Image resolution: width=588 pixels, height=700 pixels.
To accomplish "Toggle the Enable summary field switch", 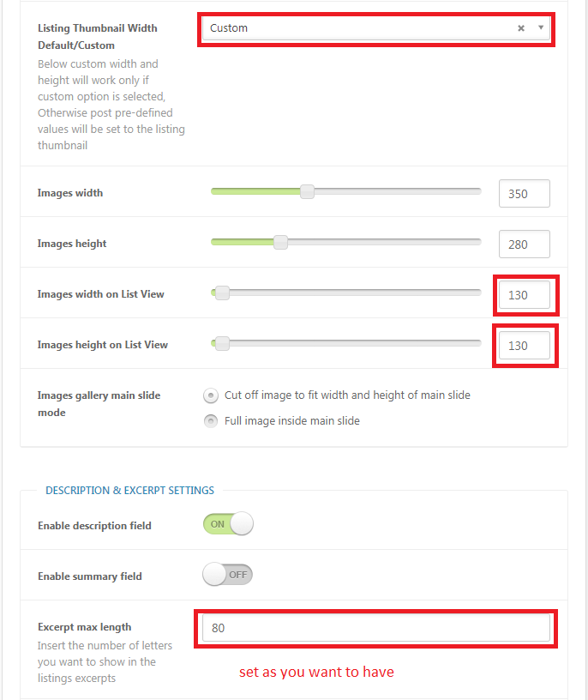I will point(228,575).
